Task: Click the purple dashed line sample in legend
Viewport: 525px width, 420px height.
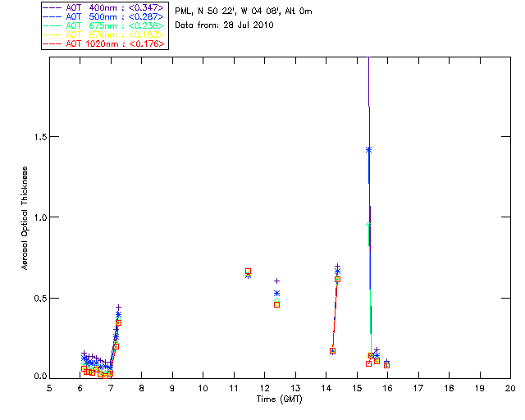Action: pos(52,7)
